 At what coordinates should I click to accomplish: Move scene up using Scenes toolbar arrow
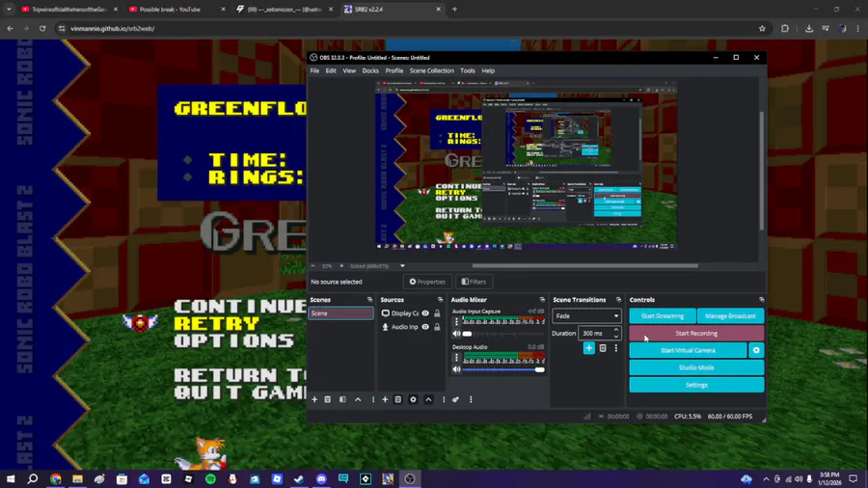pyautogui.click(x=358, y=399)
